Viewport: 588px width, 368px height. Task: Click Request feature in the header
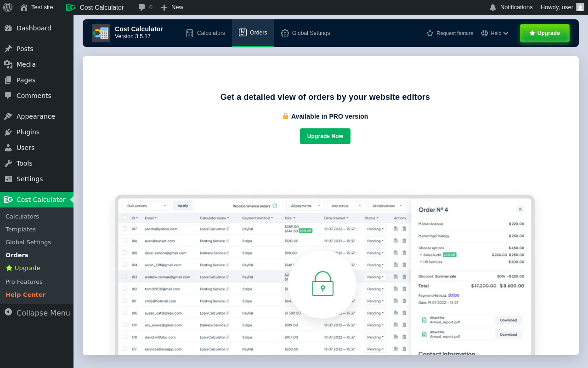[450, 33]
